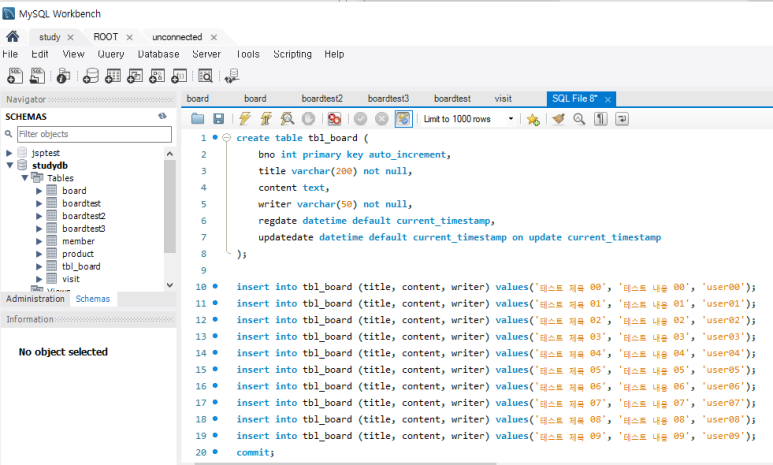Refresh the schemas list icon
Image resolution: width=773 pixels, height=465 pixels.
(162, 116)
